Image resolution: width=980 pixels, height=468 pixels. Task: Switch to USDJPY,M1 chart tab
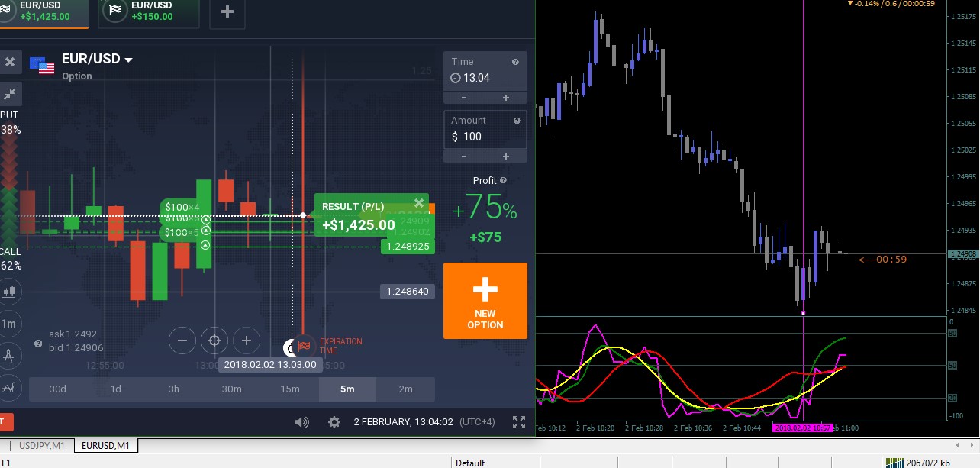[x=41, y=445]
